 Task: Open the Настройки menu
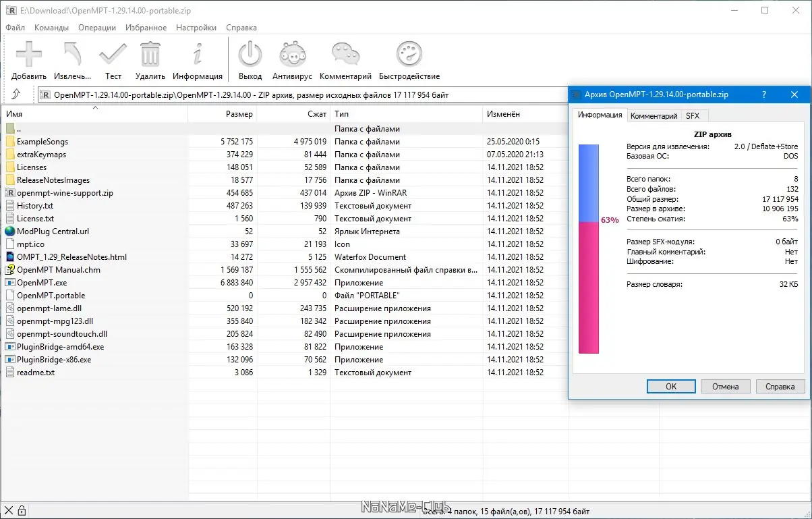coord(196,28)
